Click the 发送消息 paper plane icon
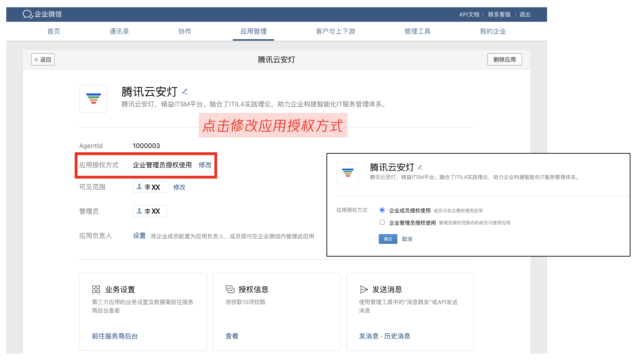The image size is (637, 364). click(364, 289)
